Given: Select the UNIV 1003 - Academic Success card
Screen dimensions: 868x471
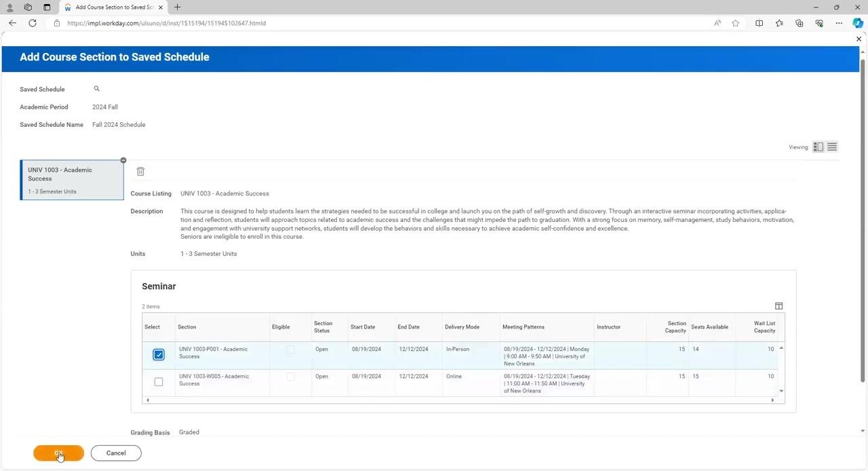Looking at the screenshot, I should (x=72, y=180).
